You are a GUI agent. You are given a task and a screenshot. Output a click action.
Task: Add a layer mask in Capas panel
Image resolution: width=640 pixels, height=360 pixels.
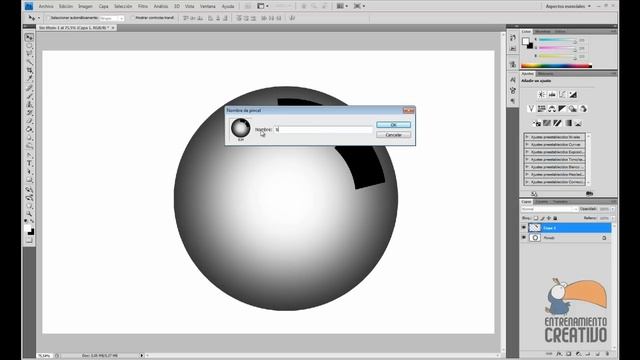coord(569,354)
